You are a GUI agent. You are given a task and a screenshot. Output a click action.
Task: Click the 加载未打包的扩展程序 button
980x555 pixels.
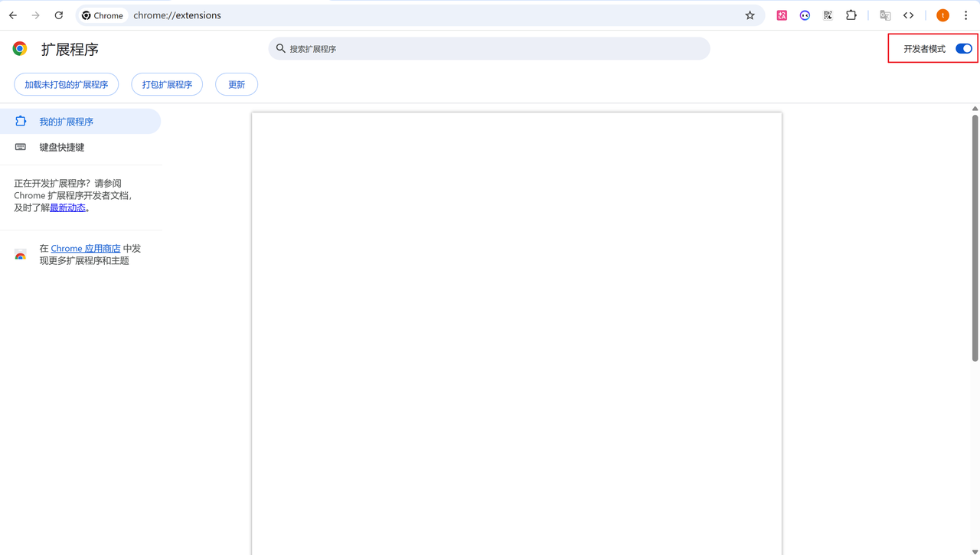tap(67, 85)
